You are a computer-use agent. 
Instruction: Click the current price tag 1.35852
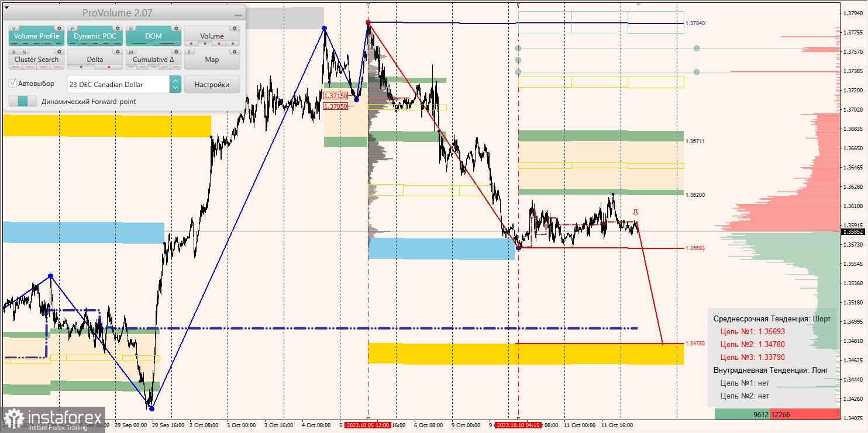click(853, 231)
